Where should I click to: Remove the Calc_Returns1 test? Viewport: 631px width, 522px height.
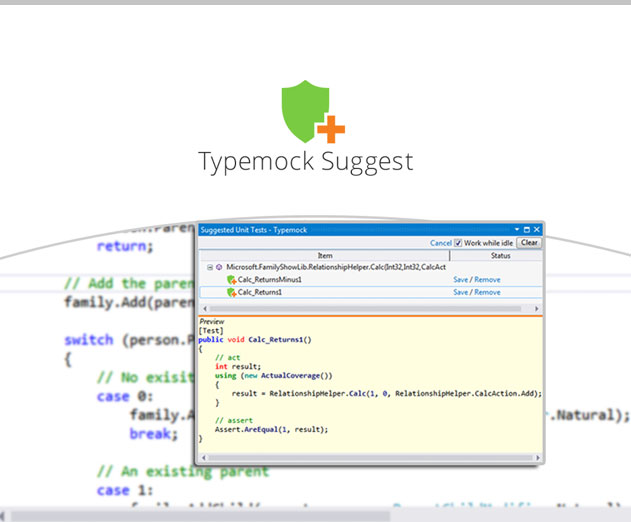(x=487, y=292)
